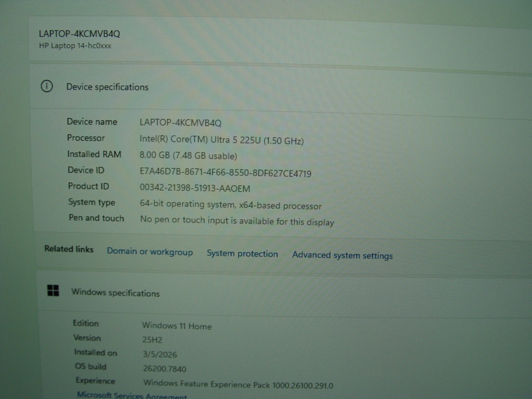This screenshot has height=399, width=532.
Task: Click the Installed RAM label
Action: pos(94,154)
